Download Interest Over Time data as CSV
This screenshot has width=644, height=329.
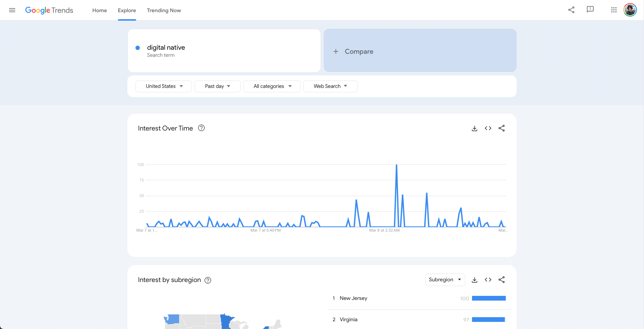pos(474,128)
